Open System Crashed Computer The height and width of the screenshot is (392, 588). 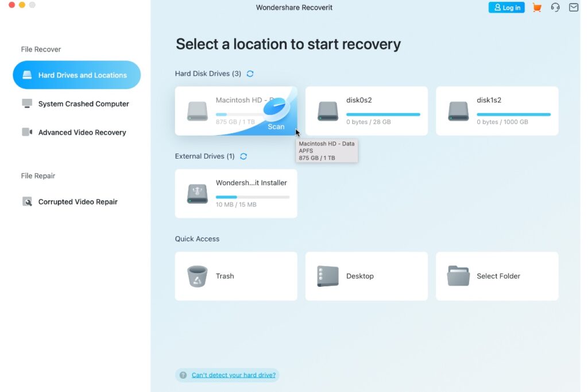coord(76,103)
